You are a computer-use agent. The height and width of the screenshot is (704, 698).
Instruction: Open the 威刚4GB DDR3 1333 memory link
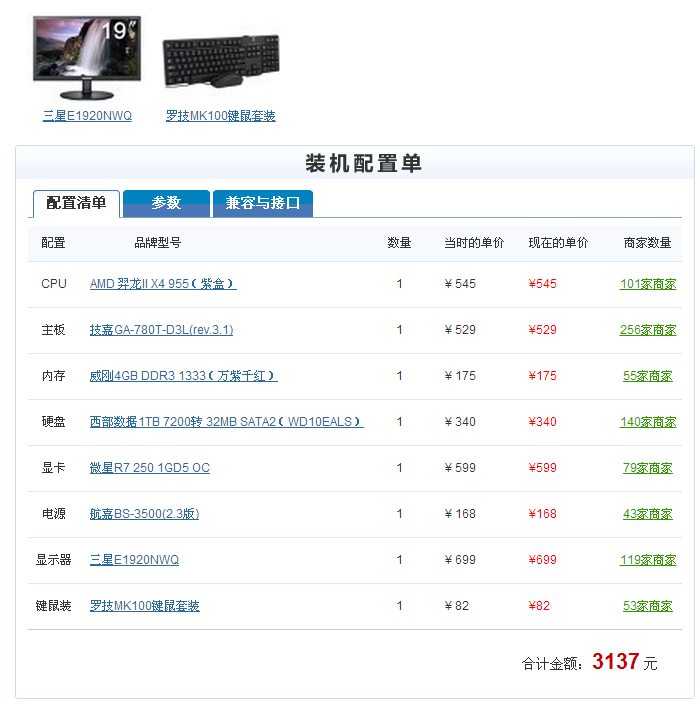click(x=184, y=376)
